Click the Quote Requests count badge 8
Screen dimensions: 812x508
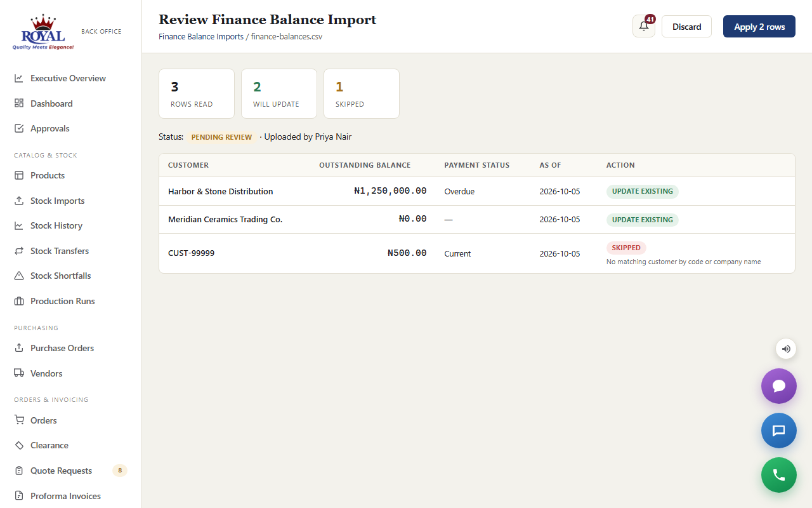coord(120,471)
